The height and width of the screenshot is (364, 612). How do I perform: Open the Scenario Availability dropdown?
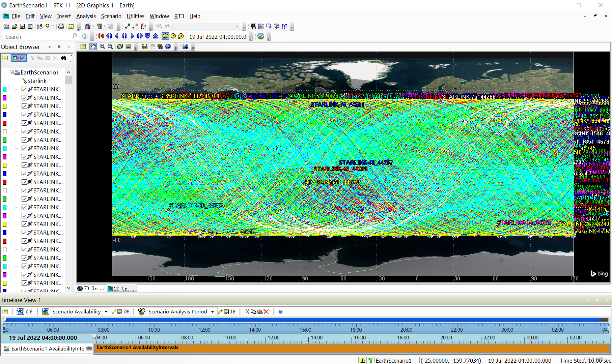[x=106, y=312]
